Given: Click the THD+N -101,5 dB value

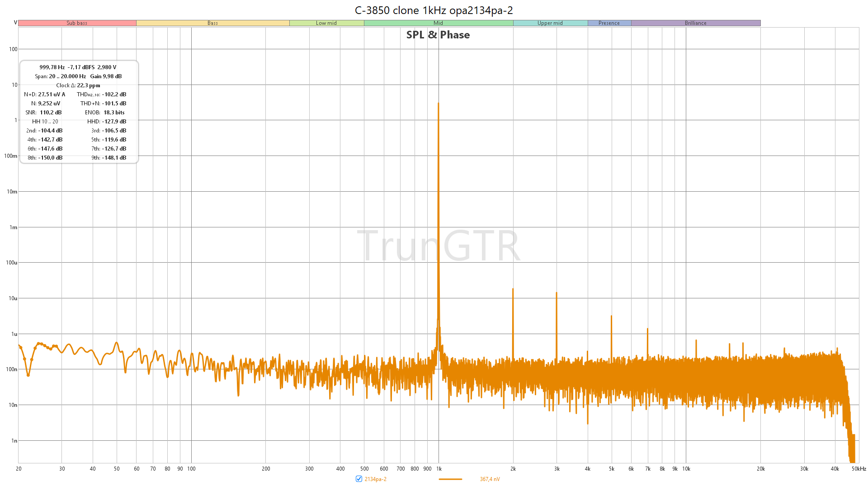Looking at the screenshot, I should tap(114, 104).
